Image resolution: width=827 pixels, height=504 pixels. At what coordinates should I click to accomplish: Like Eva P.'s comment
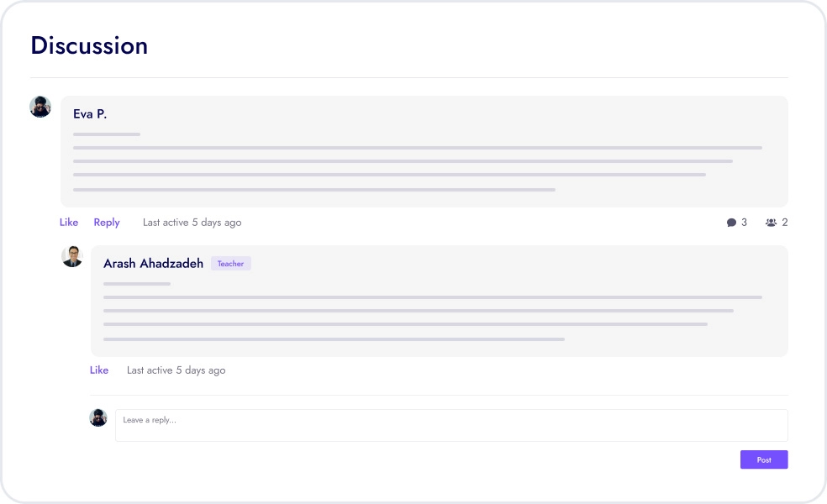point(69,223)
